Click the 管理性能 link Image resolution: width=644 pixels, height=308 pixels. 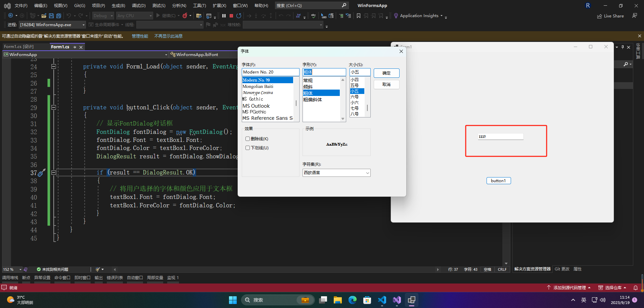[x=140, y=36]
